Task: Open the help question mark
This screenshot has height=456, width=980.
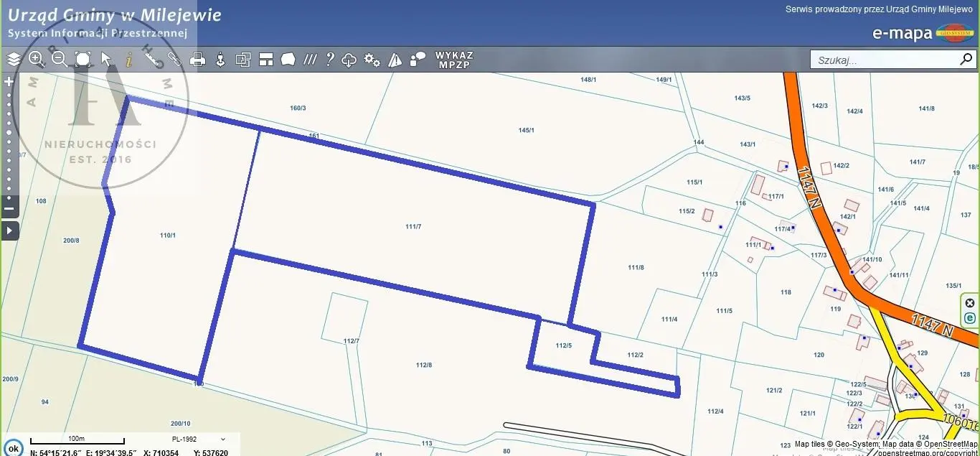Action: click(x=330, y=60)
